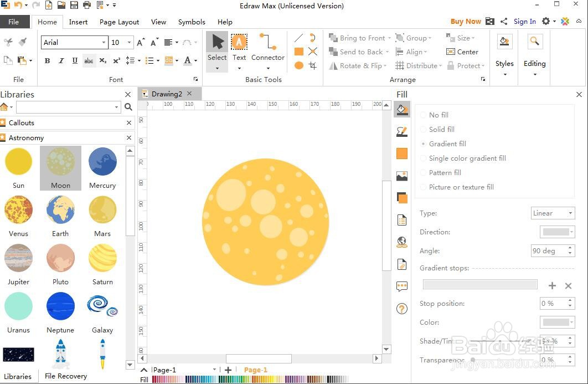Image resolution: width=588 pixels, height=384 pixels.
Task: Open the View ribbon tab
Action: pos(158,22)
